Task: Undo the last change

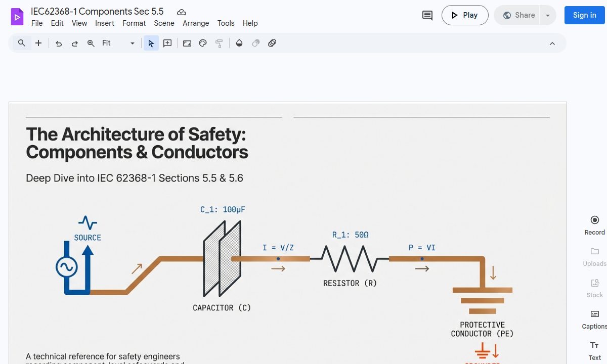Action: [58, 43]
